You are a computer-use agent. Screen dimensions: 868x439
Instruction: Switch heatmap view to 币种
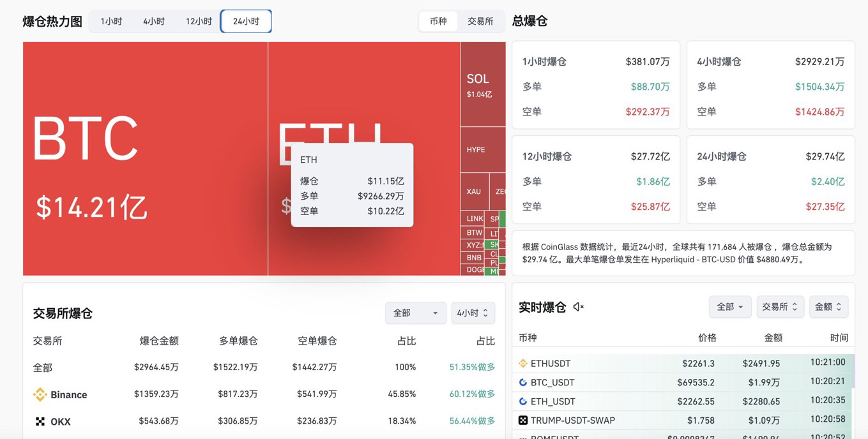(438, 21)
